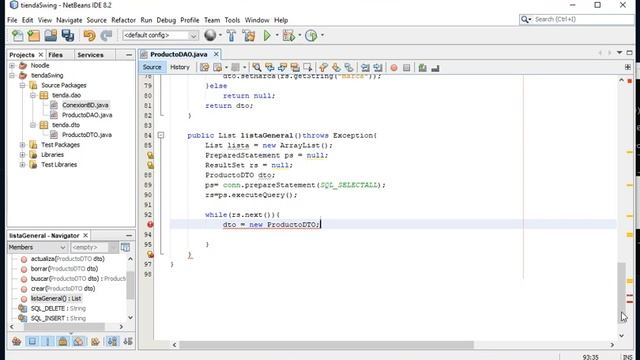Click the Build Project hammer icon
The width and height of the screenshot is (640, 360).
tap(231, 36)
